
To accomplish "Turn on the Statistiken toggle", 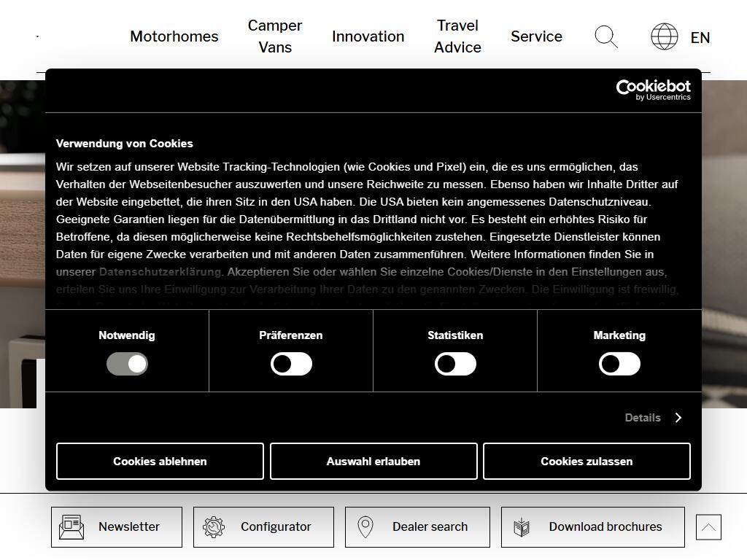I will [455, 364].
